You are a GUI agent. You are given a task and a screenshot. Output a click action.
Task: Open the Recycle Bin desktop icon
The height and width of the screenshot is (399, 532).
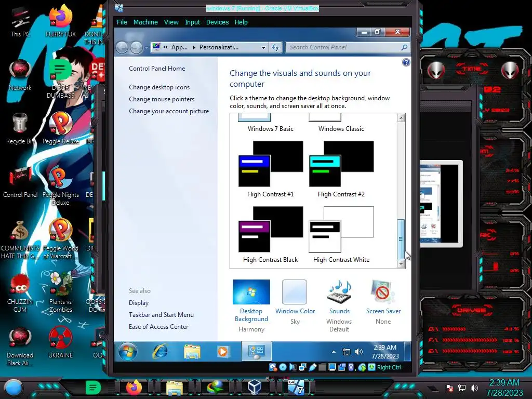20,128
